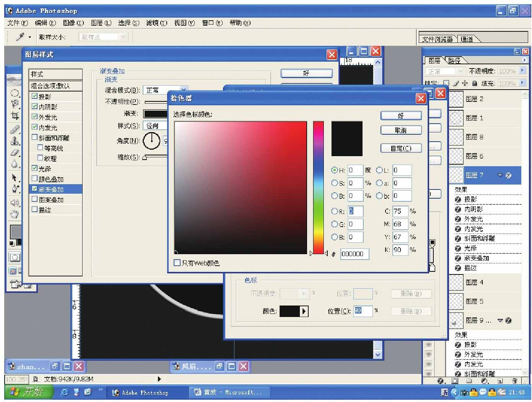Image resolution: width=532 pixels, height=402 pixels.
Task: Click the 黄波 - Microsoft taskbar button
Action: (x=229, y=392)
